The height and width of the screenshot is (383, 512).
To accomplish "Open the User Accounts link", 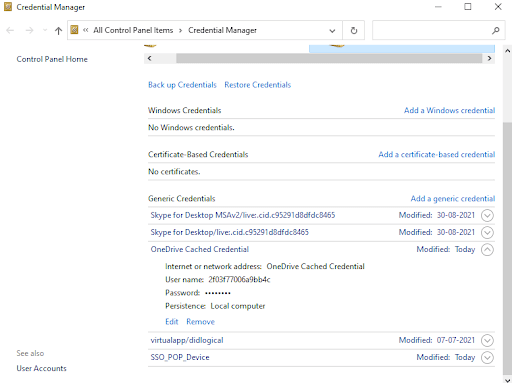I will point(41,368).
